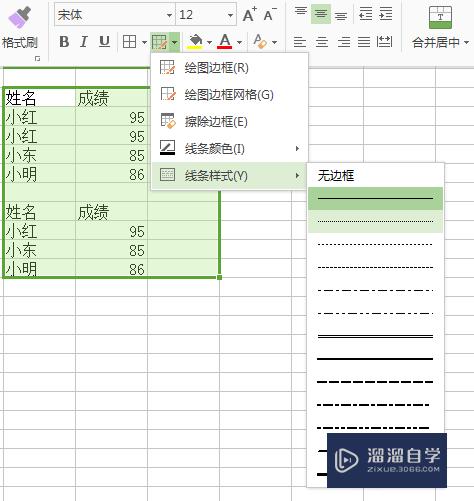Align text left
The width and height of the screenshot is (474, 501).
pos(300,42)
